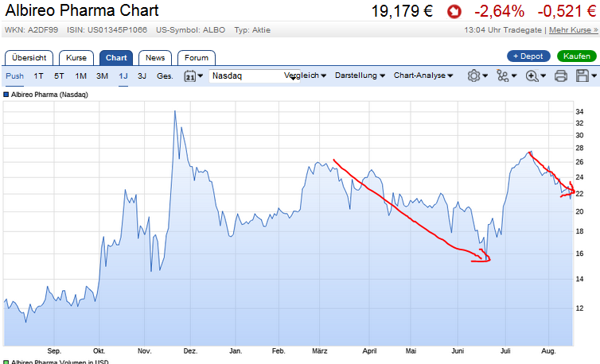The height and width of the screenshot is (364, 600).
Task: Expand the arrow beside the floppy disk icon
Action: coord(594,76)
